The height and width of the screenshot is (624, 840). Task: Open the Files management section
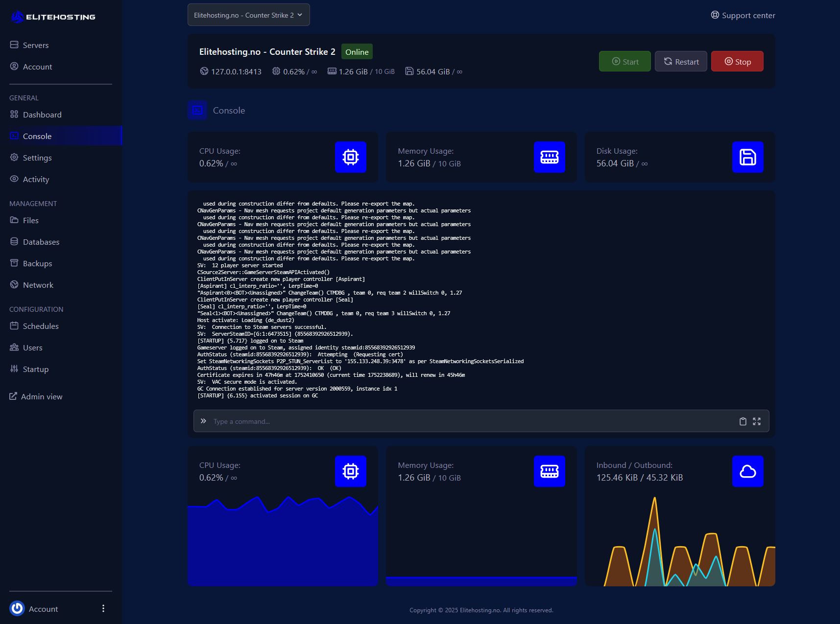(31, 220)
